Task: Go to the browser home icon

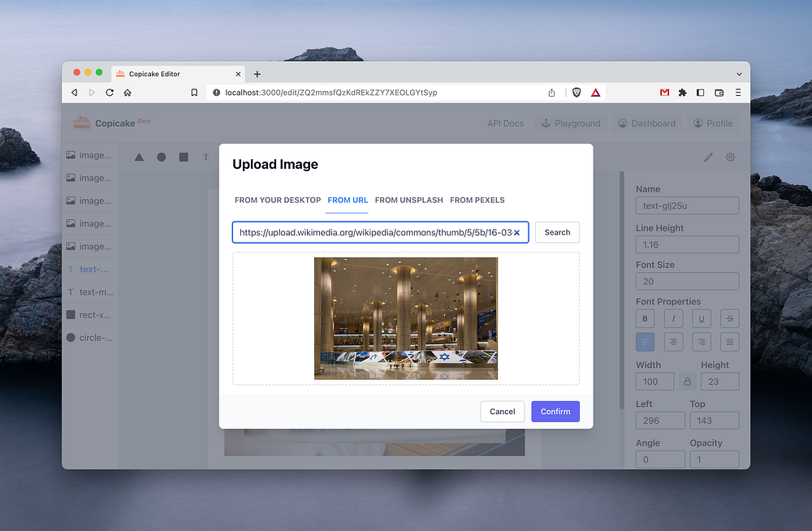Action: point(127,93)
